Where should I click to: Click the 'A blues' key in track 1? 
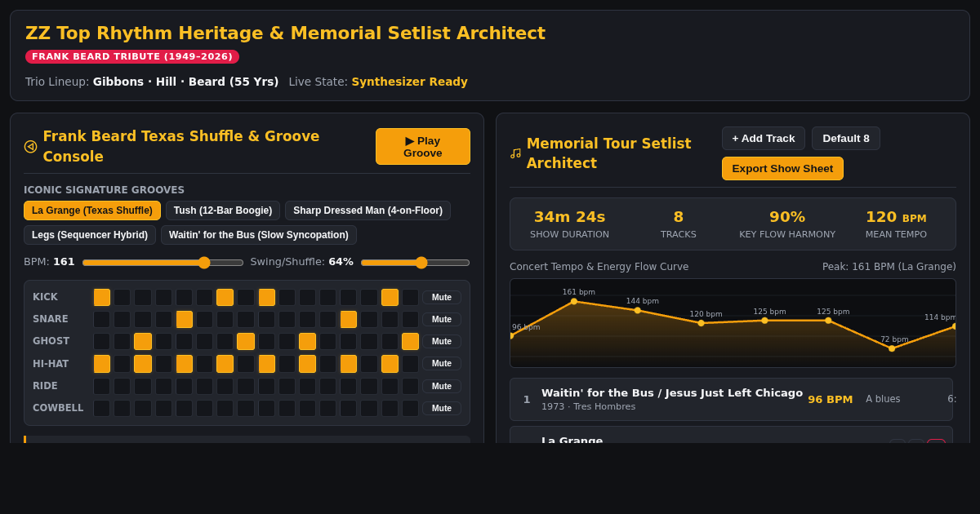[x=883, y=399]
